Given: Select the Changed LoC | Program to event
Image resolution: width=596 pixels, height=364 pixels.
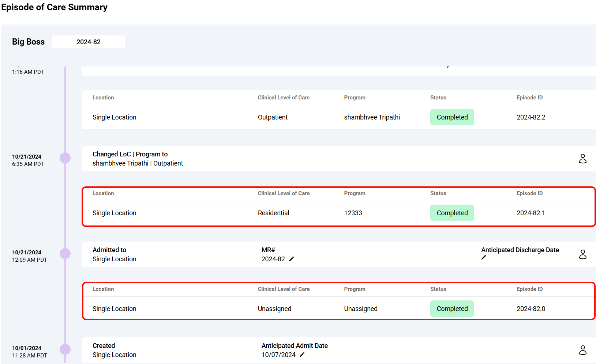Looking at the screenshot, I should click(130, 154).
